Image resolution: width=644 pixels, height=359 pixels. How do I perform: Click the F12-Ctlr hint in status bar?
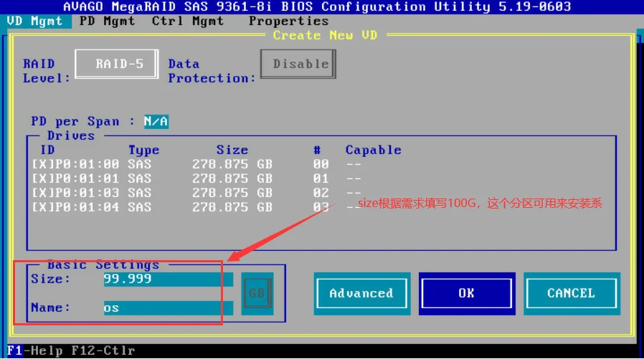pos(103,351)
